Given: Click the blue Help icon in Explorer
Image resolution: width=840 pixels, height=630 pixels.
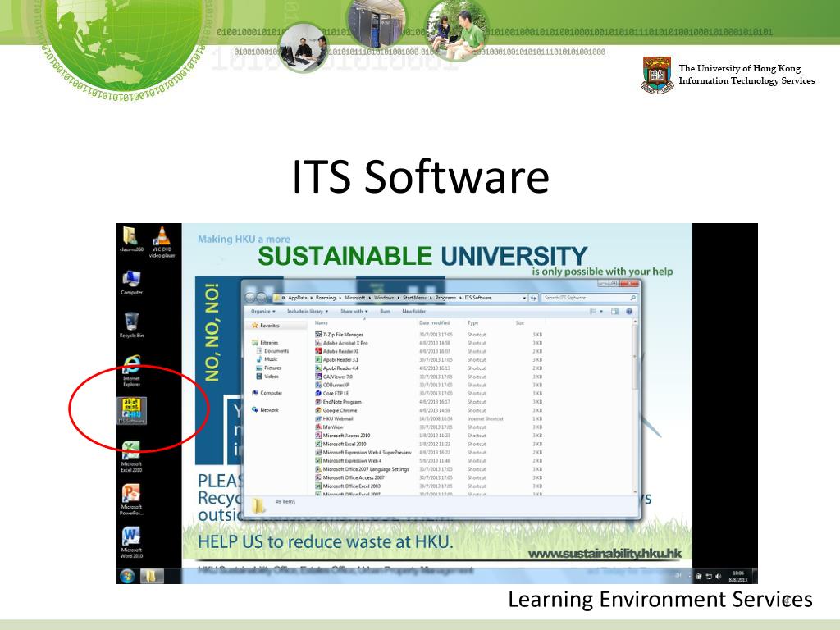Looking at the screenshot, I should 629,311.
